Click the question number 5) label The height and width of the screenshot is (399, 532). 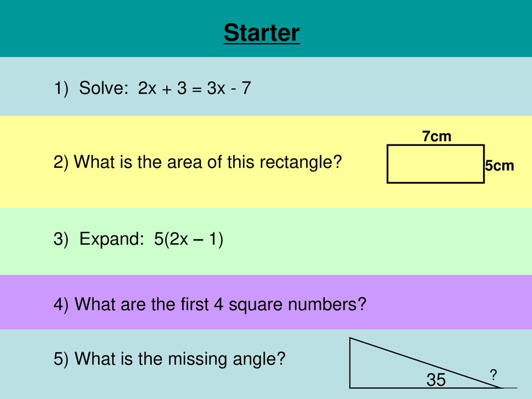tap(61, 359)
